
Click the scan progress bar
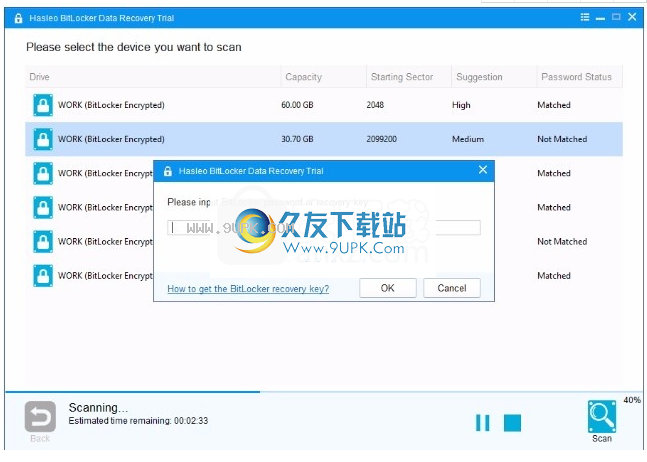pos(324,391)
